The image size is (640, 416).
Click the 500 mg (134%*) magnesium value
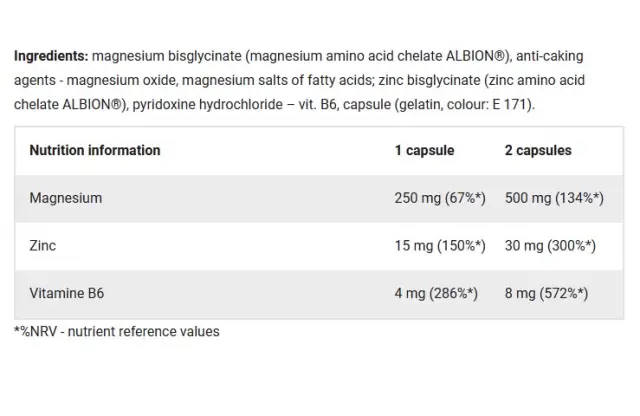[x=554, y=198]
